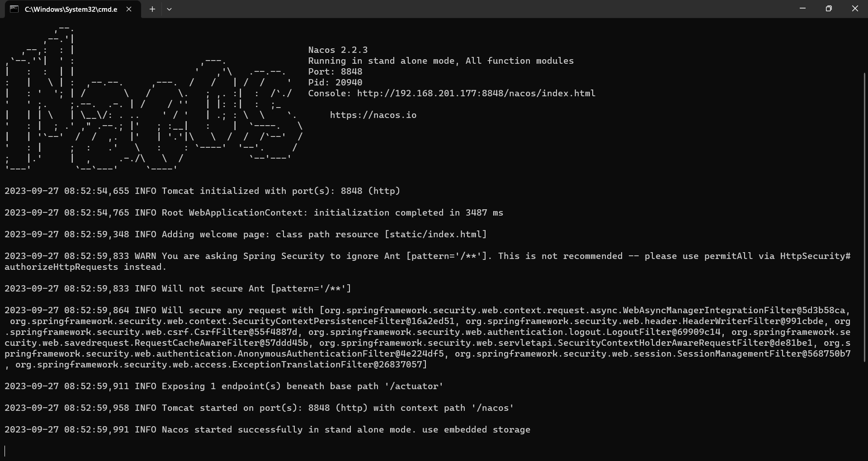Click the 'Port: 8848' line
This screenshot has width=868, height=461.
point(335,72)
